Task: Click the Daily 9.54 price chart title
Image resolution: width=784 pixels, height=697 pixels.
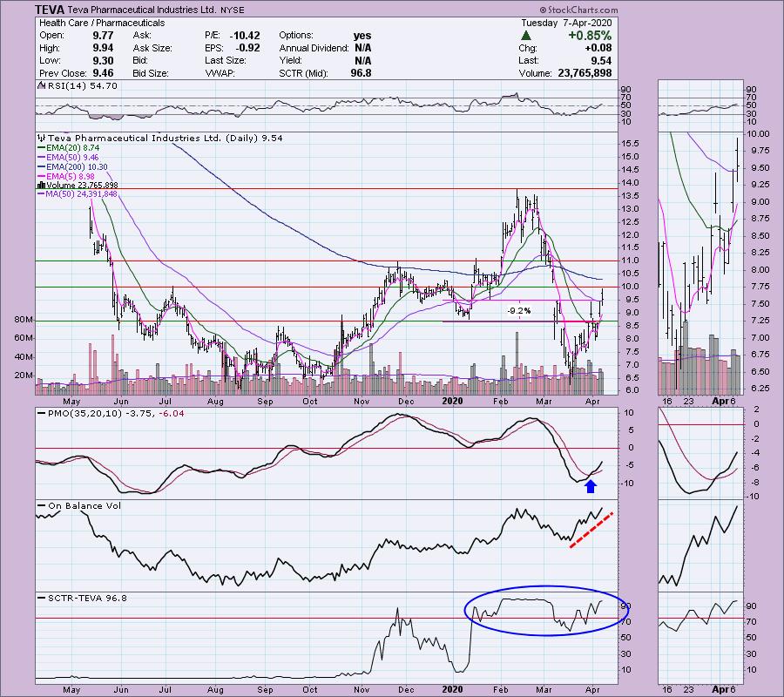Action: pyautogui.click(x=165, y=138)
